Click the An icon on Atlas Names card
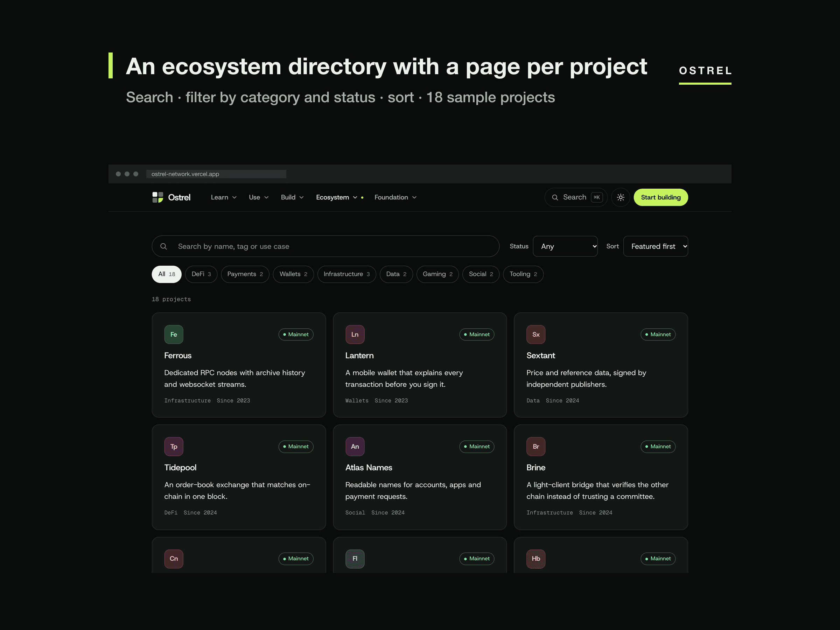Screen dimensions: 840x630 [355, 446]
